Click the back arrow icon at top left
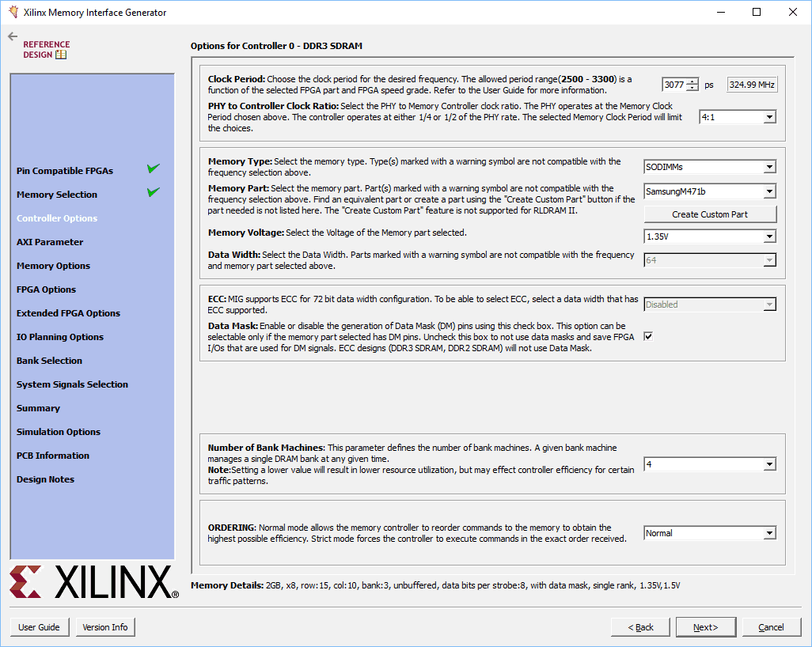 pos(12,36)
